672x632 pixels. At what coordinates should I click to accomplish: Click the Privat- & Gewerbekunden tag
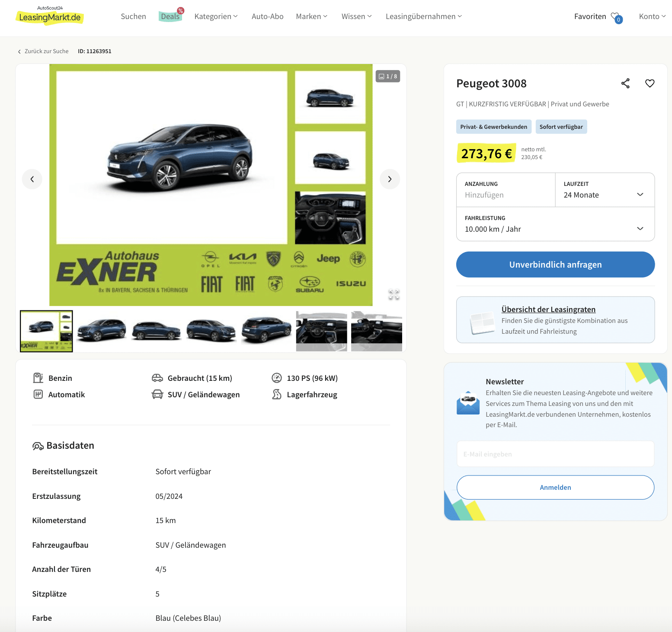493,127
